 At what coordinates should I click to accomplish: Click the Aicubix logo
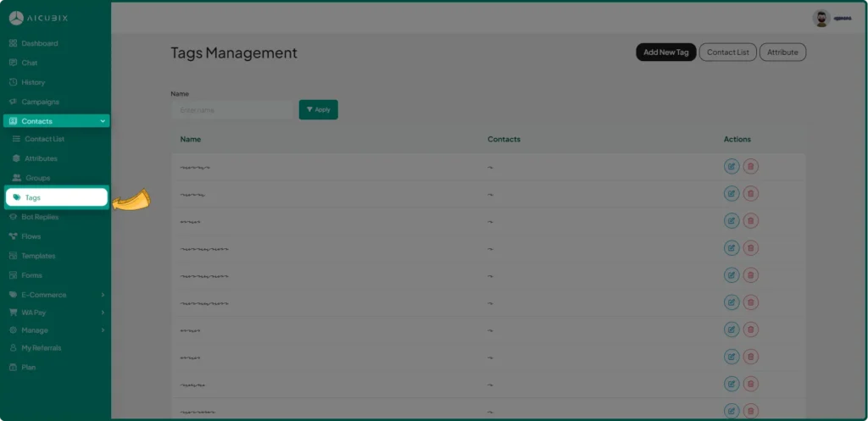tap(41, 18)
